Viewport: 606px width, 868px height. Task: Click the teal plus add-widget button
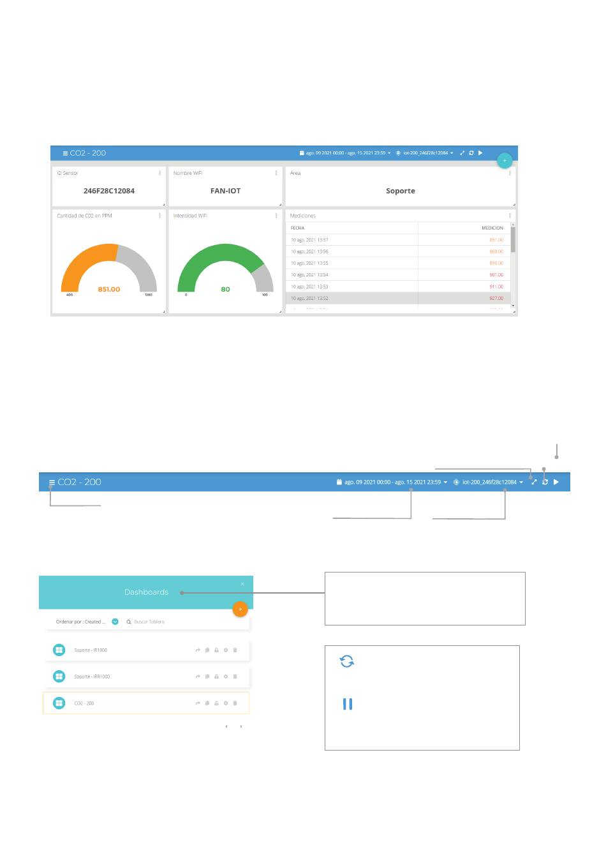[x=505, y=160]
